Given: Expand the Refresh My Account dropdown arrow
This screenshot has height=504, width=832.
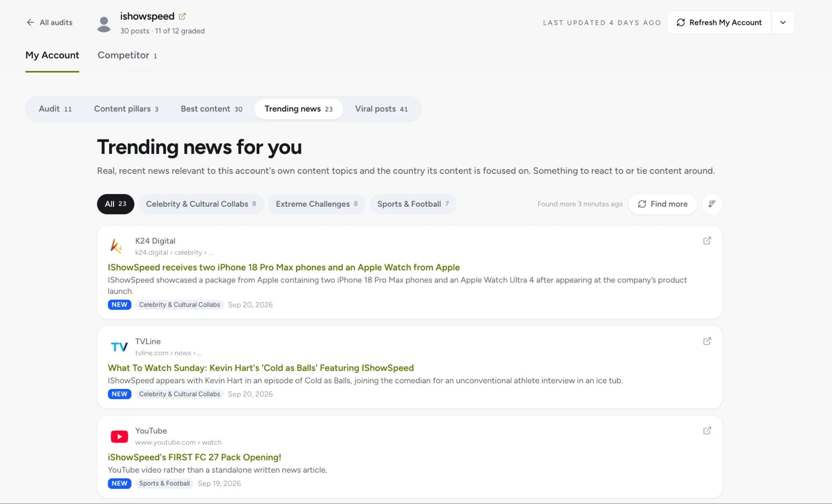Looking at the screenshot, I should click(783, 22).
